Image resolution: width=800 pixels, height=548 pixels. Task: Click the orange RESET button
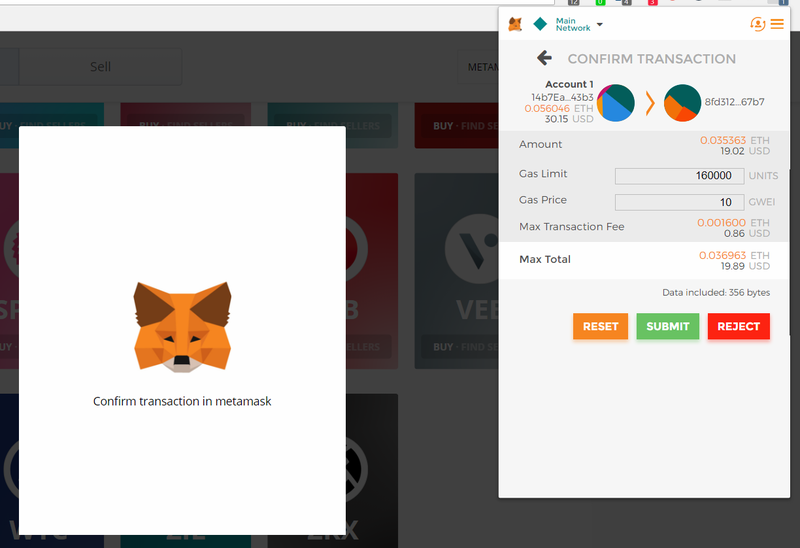pyautogui.click(x=600, y=327)
